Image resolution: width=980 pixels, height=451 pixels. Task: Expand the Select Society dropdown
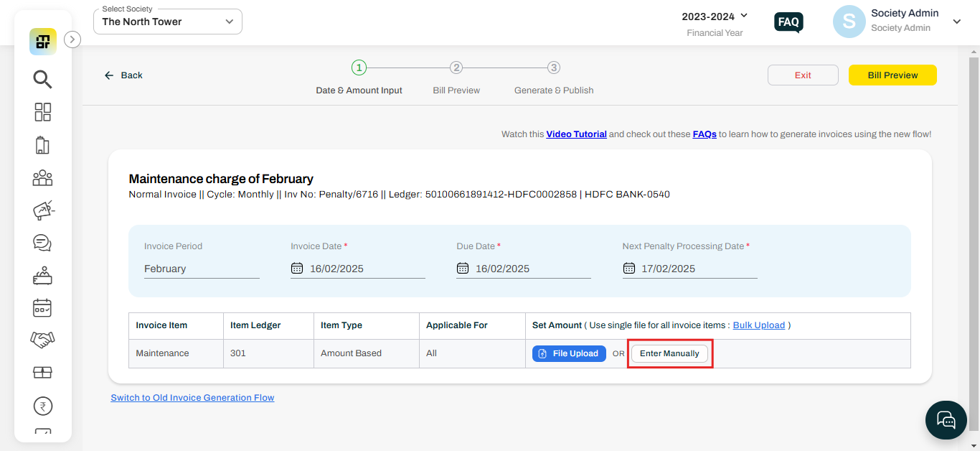click(168, 22)
